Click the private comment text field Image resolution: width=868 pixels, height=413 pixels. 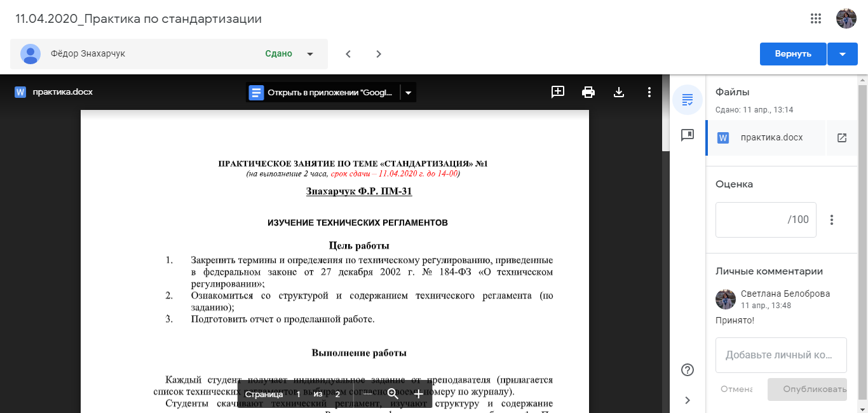click(x=781, y=355)
